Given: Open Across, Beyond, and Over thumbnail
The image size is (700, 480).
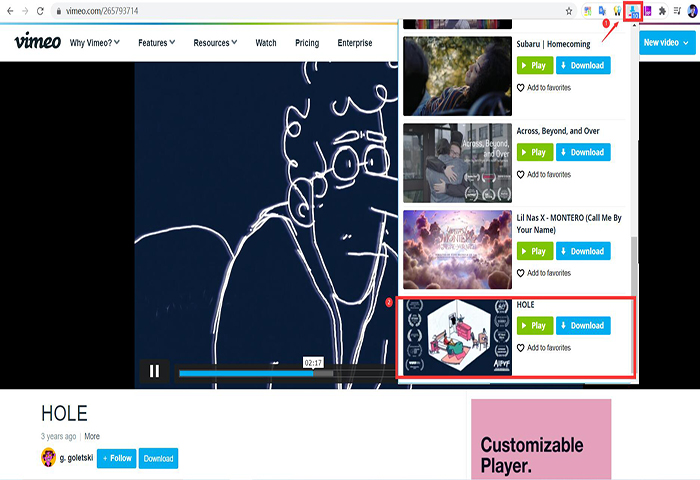Looking at the screenshot, I should click(457, 163).
